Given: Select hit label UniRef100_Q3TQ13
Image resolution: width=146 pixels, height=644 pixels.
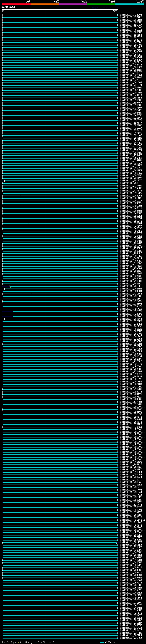Looking at the screenshot, I should click(131, 487).
